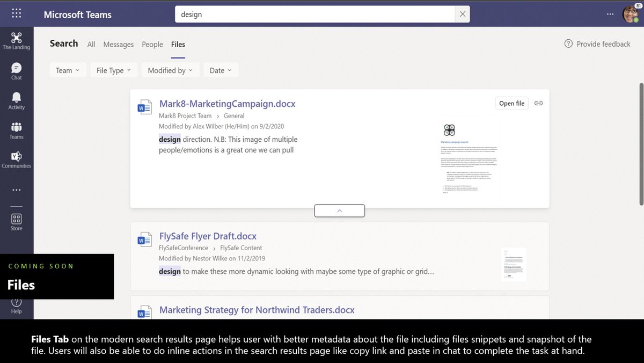Open the Store in sidebar
The height and width of the screenshot is (363, 644).
[16, 222]
